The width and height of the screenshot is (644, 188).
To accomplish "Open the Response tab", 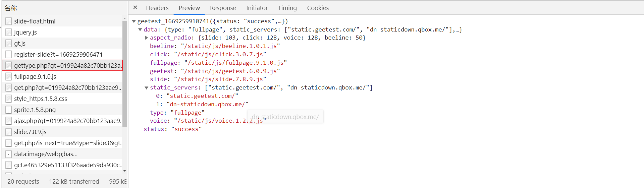I will click(x=223, y=8).
